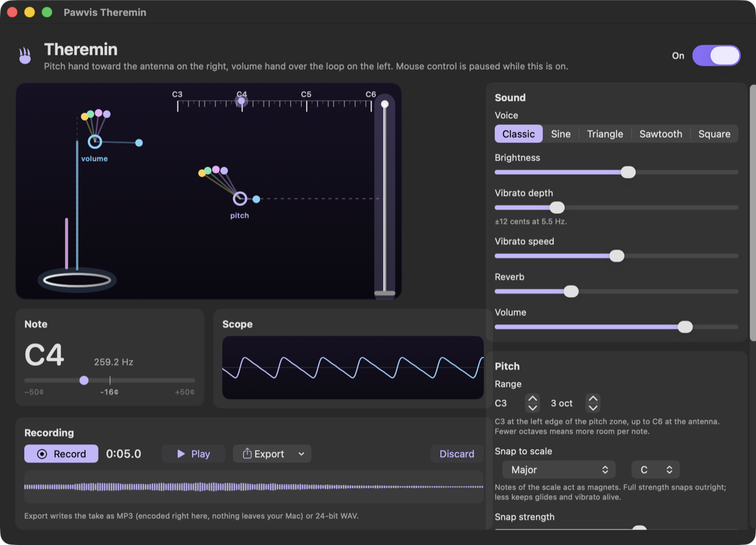Open the scale key dropdown showing C
756x545 pixels.
[x=655, y=469]
